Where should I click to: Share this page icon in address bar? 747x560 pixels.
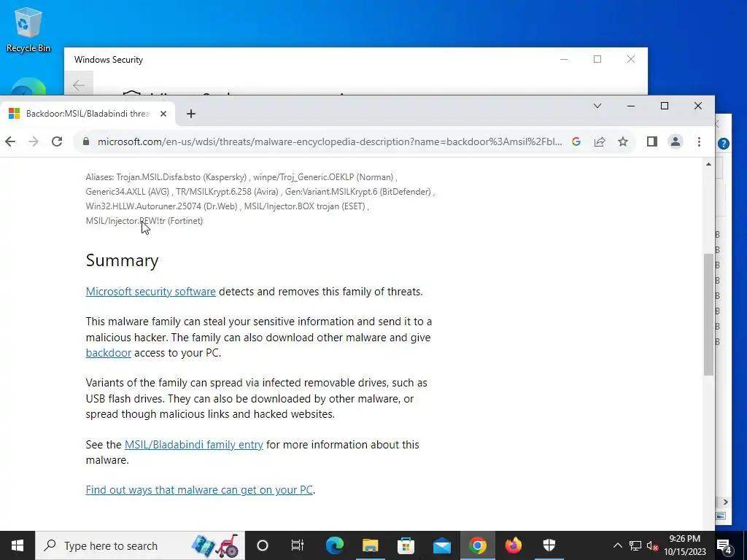click(600, 141)
